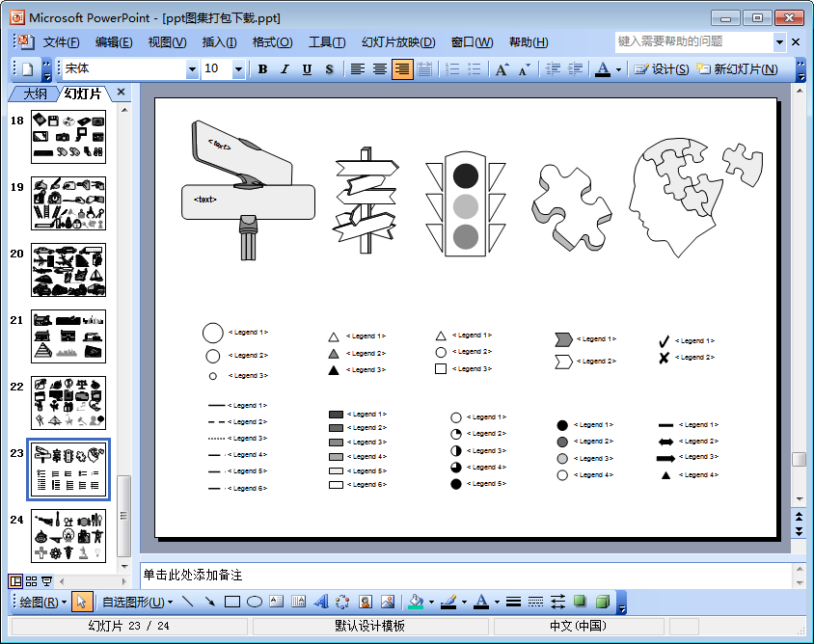
Task: Toggle text Shadow formatting
Action: pyautogui.click(x=329, y=69)
